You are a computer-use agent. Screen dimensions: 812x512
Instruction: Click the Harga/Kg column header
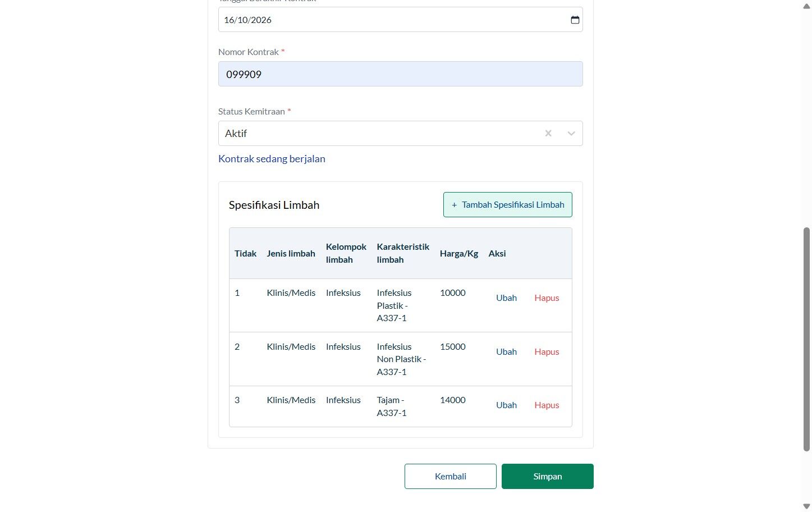pos(459,254)
